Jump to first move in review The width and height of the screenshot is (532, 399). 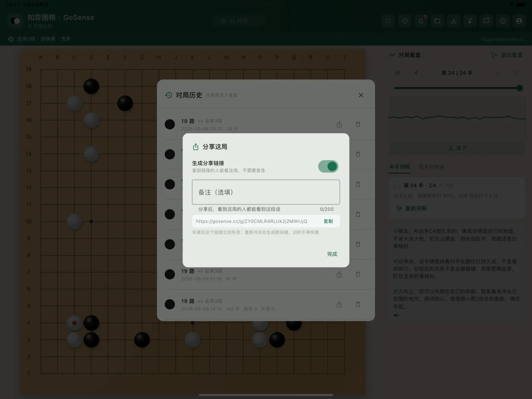pyautogui.click(x=397, y=73)
